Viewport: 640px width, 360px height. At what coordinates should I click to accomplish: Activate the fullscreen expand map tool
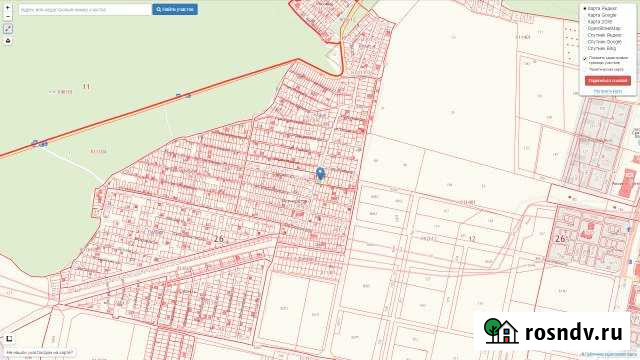coord(8,29)
